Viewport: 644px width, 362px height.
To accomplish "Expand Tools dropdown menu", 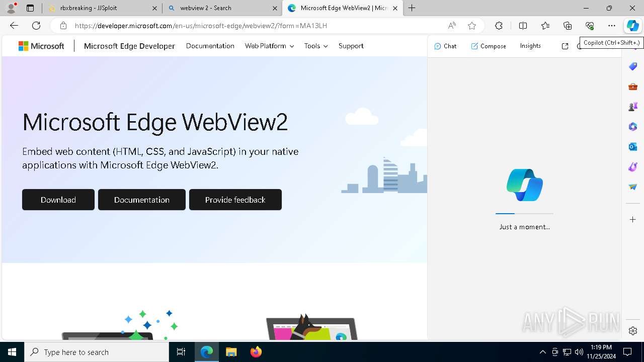I will pyautogui.click(x=316, y=46).
